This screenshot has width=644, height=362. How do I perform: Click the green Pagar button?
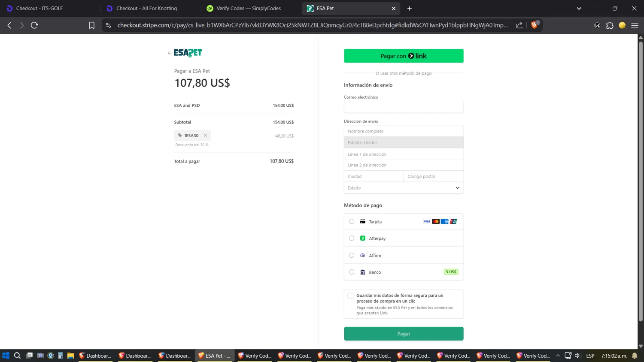[x=404, y=334]
